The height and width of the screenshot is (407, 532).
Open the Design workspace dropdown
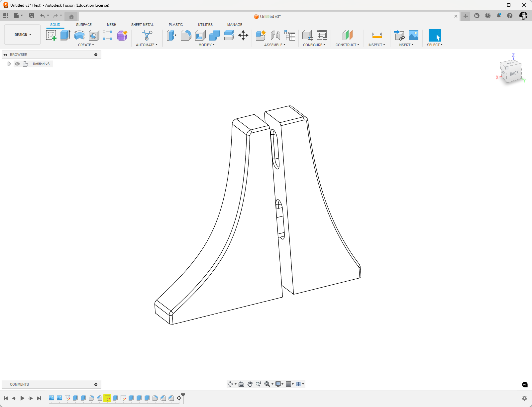coord(23,35)
